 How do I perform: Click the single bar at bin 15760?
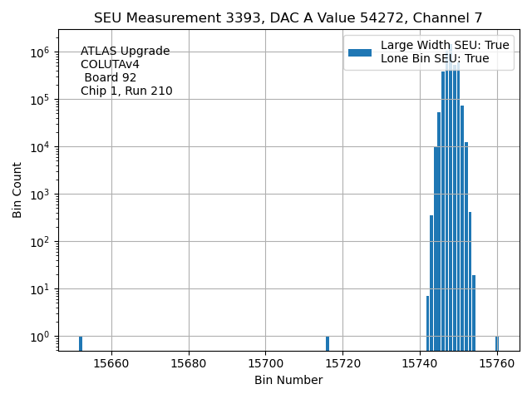(x=496, y=343)
